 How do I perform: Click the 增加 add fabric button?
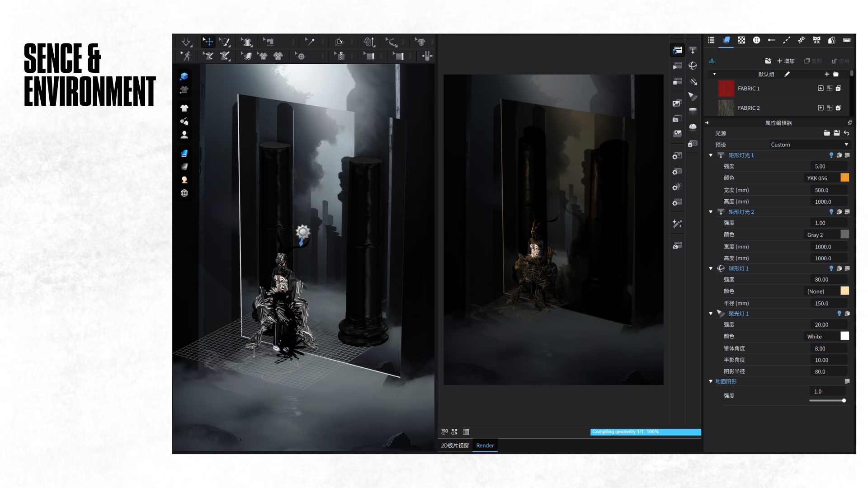coord(786,61)
